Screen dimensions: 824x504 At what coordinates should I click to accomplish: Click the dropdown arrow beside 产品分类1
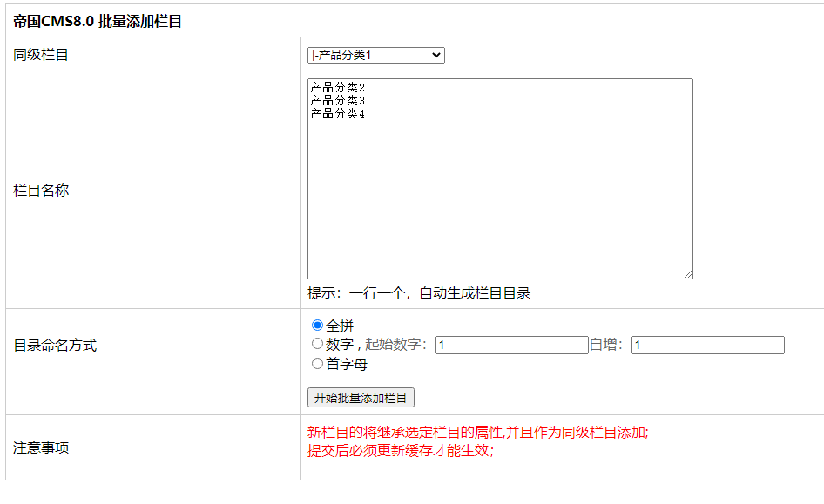[x=436, y=55]
